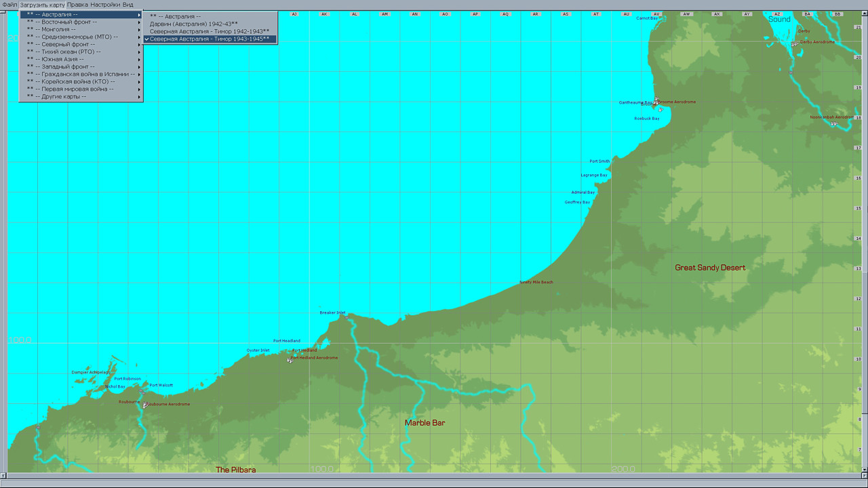Select checked Северная Австралия - Тимор 1943-1945 map
Screen dimensions: 868x488
(x=210, y=39)
